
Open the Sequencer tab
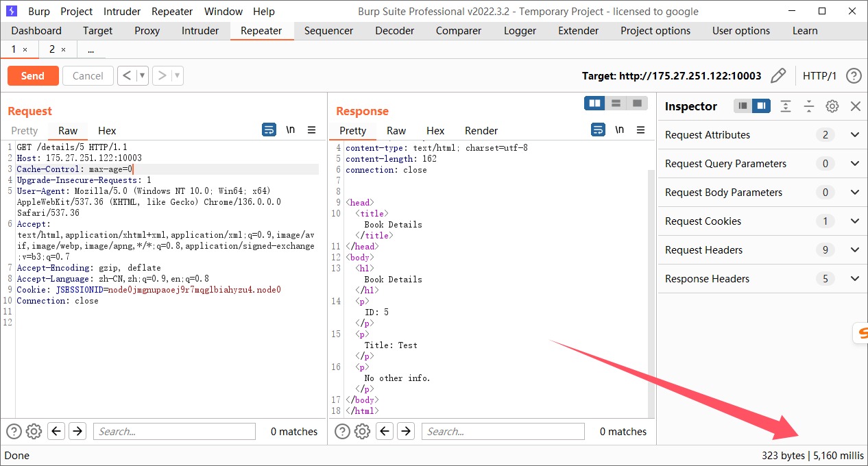click(328, 31)
